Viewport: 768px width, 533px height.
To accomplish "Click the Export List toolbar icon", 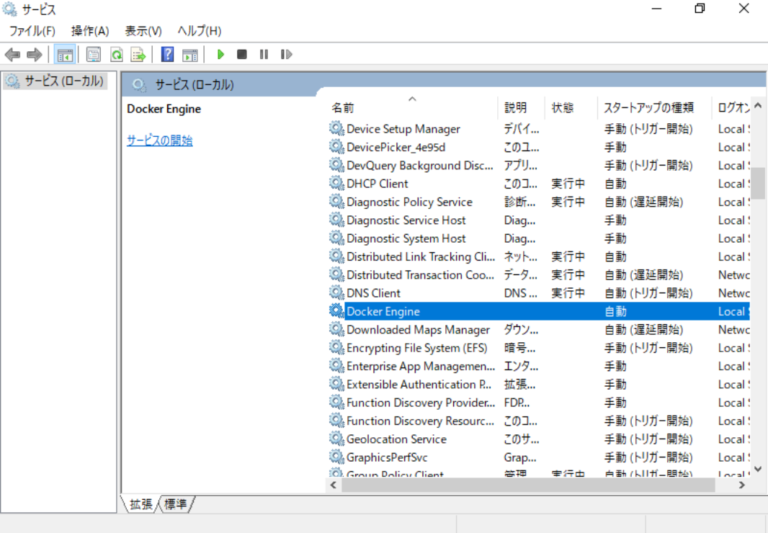I will click(138, 54).
